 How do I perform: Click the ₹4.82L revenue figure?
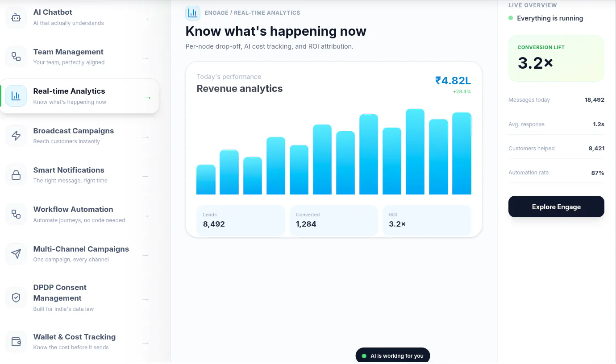(x=453, y=81)
